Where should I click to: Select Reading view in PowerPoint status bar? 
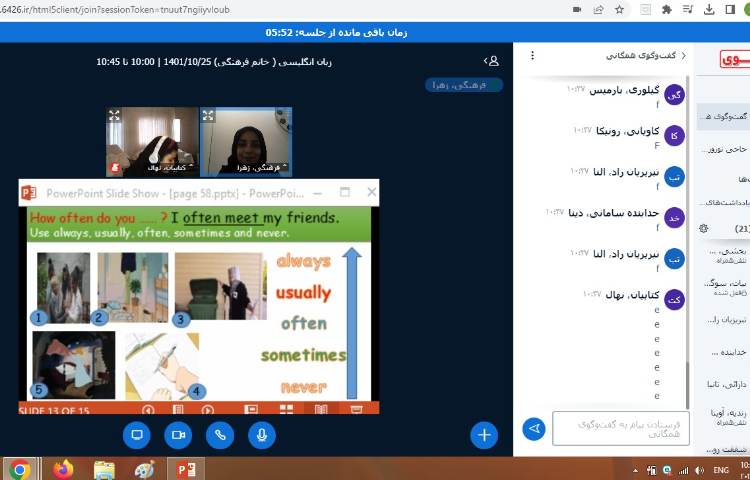coord(321,409)
